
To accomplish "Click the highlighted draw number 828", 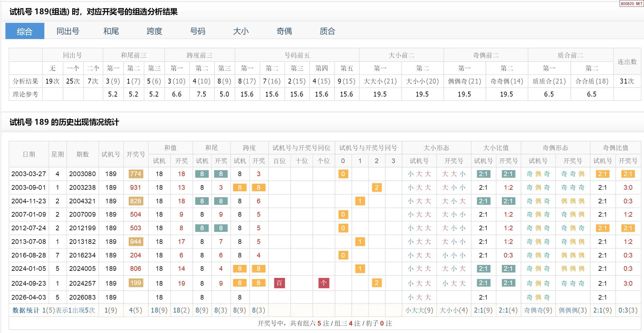I will 136,201.
